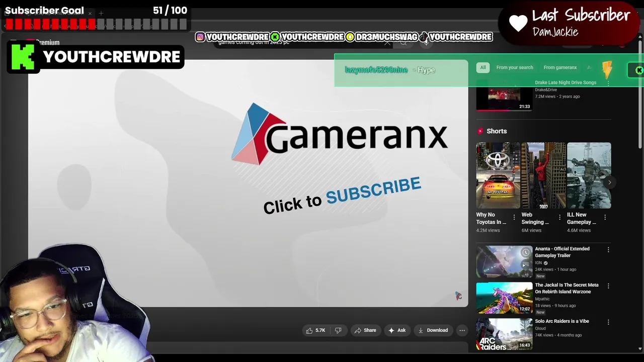This screenshot has height=362, width=644.
Task: Show next shorts with the arrow
Action: click(x=609, y=183)
